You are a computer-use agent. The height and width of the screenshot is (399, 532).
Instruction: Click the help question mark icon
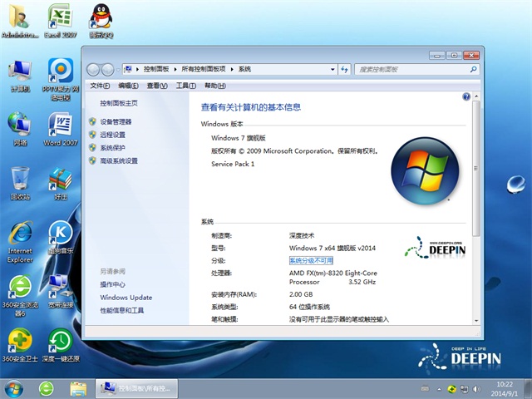(466, 97)
